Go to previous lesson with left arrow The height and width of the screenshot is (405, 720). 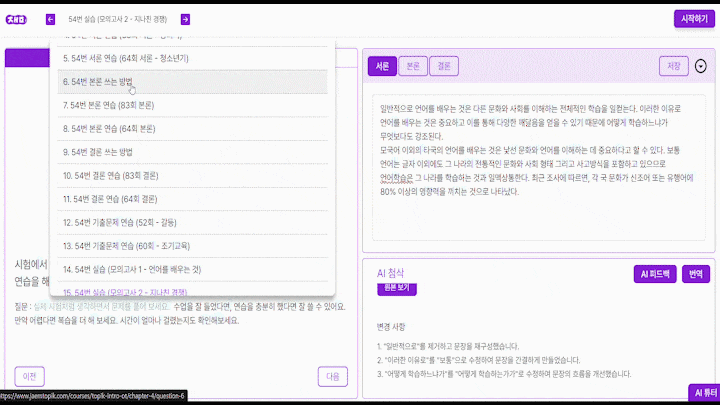point(51,19)
